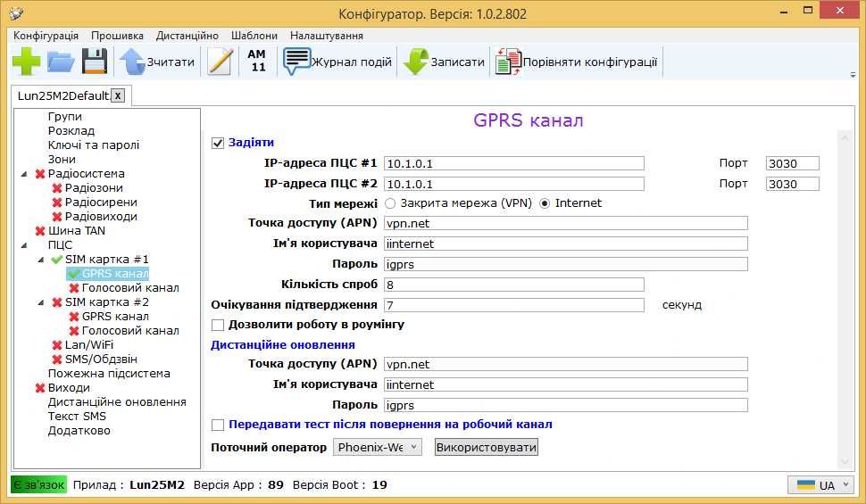Click Порівняти конфігурації compare button
The image size is (866, 504).
(x=576, y=62)
